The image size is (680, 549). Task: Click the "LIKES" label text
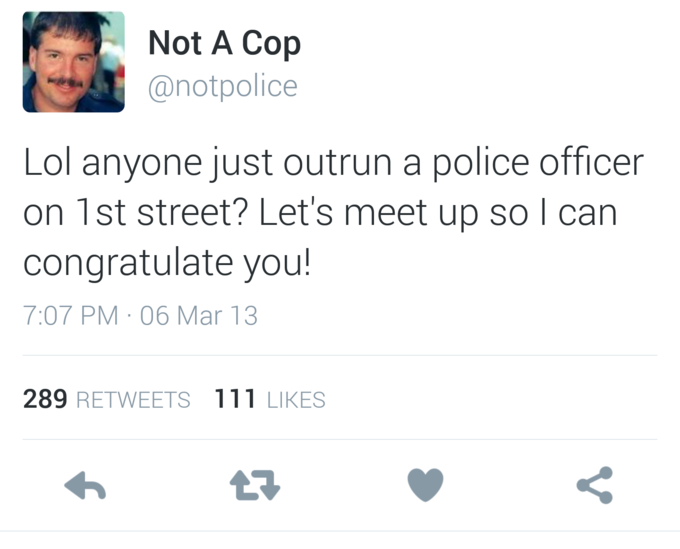(x=296, y=400)
